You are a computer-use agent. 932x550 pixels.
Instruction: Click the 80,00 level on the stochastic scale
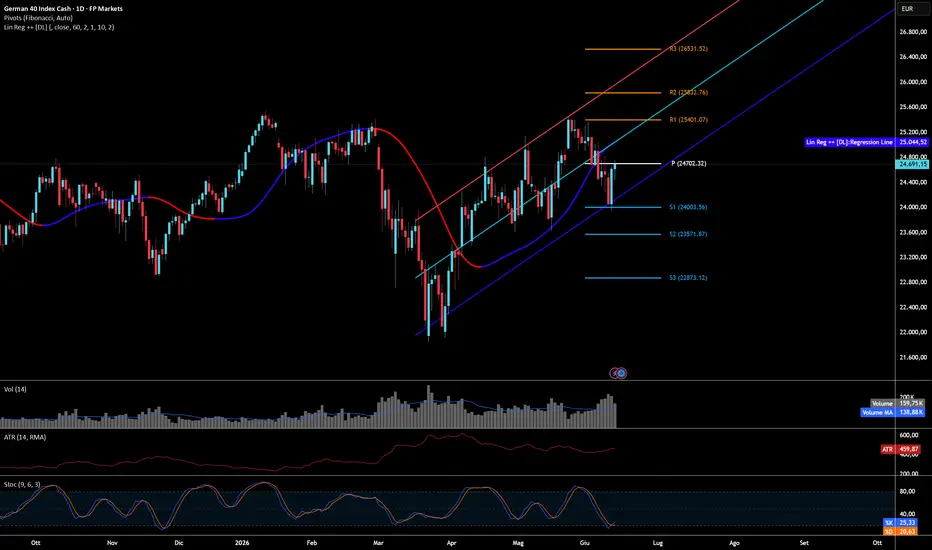(907, 492)
